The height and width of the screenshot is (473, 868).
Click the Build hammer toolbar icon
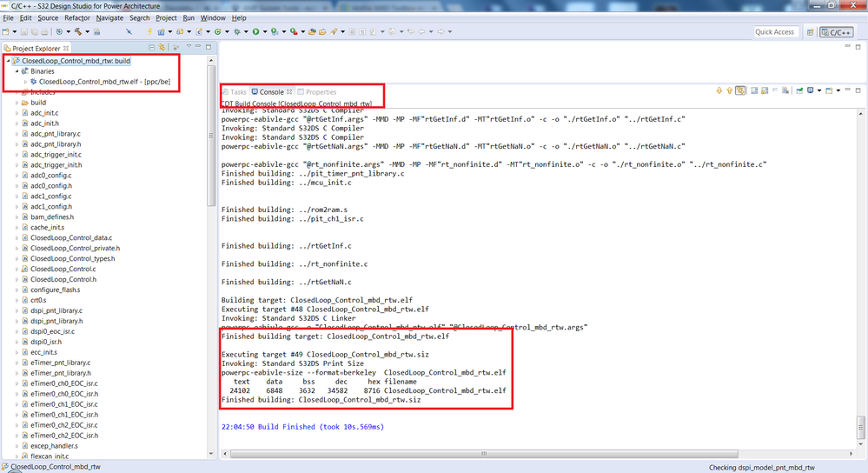(78, 31)
